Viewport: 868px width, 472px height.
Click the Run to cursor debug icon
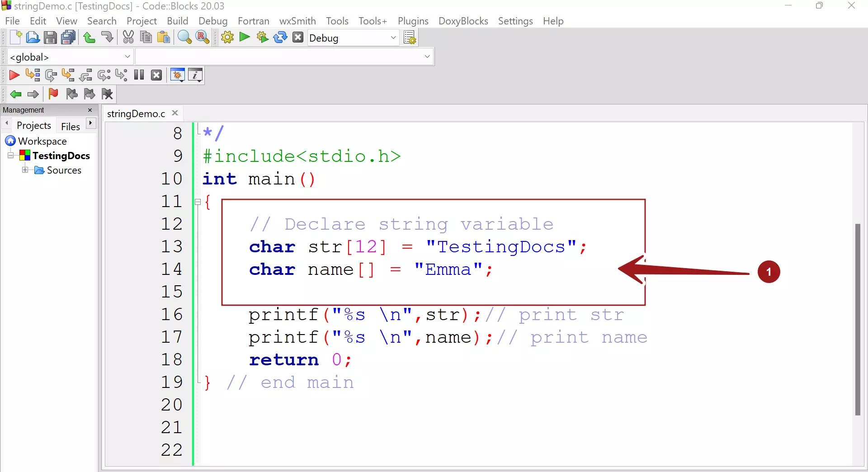(x=33, y=75)
